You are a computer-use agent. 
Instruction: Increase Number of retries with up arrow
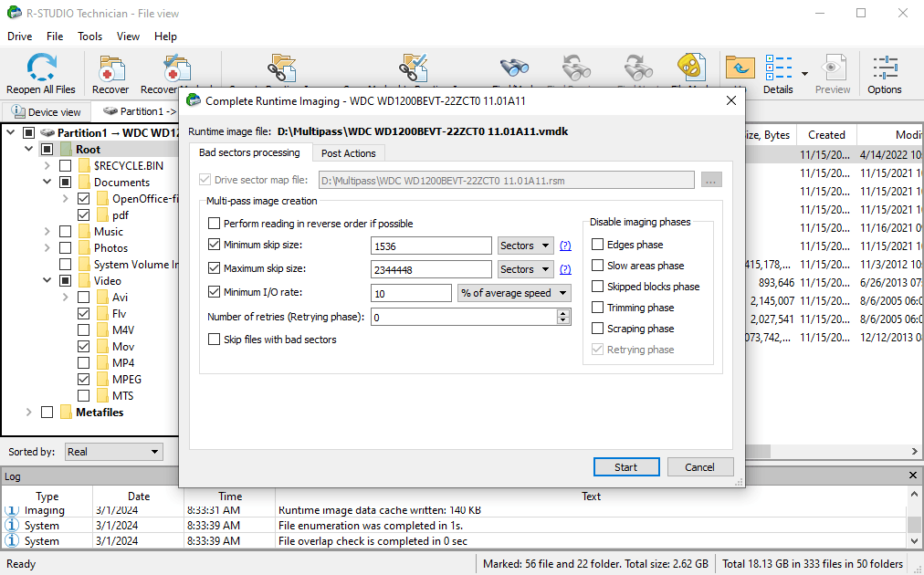click(x=563, y=313)
